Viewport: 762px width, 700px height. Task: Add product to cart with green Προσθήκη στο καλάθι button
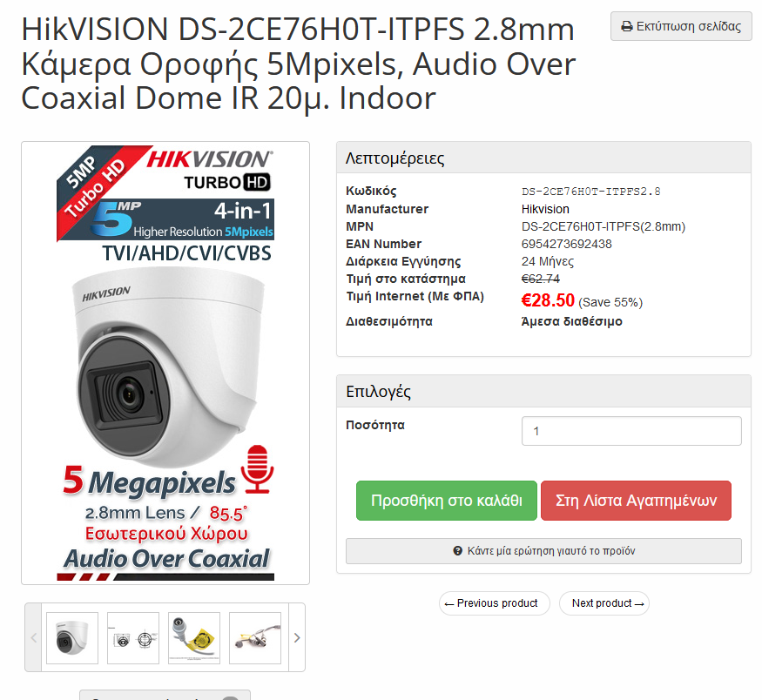point(446,501)
